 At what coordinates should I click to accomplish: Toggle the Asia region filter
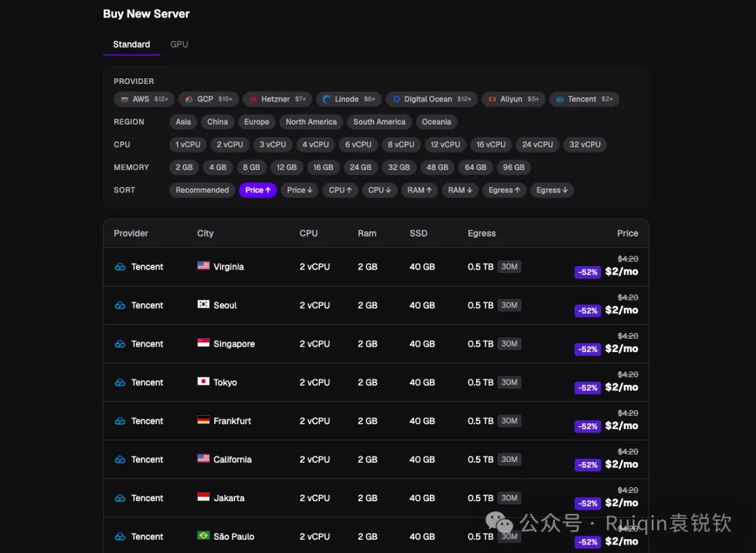(183, 122)
